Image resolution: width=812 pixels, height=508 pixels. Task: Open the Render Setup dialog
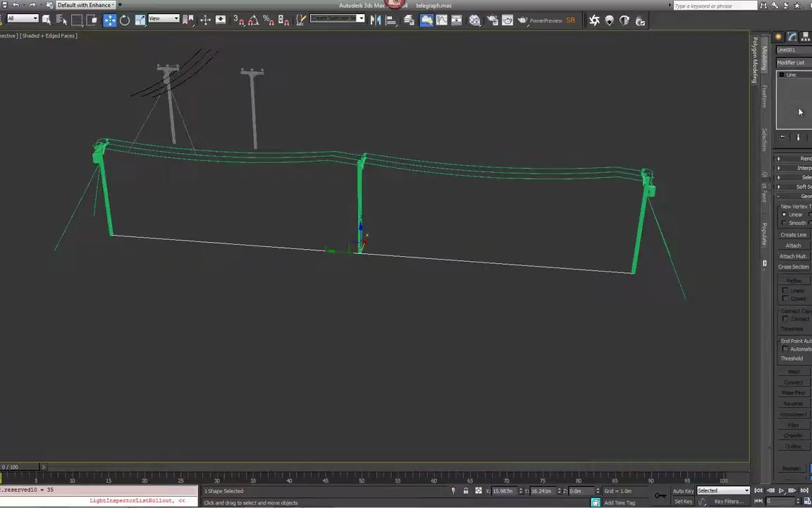493,20
